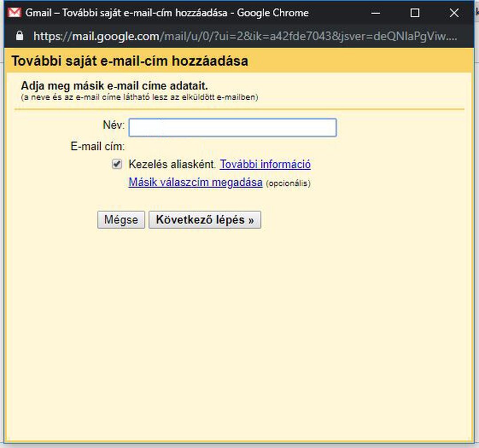The width and height of the screenshot is (479, 448).
Task: Click the Név label
Action: tap(114, 125)
